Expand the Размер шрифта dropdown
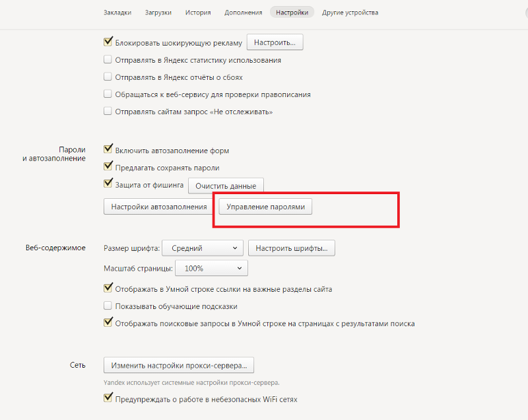This screenshot has width=528, height=420. tap(203, 248)
